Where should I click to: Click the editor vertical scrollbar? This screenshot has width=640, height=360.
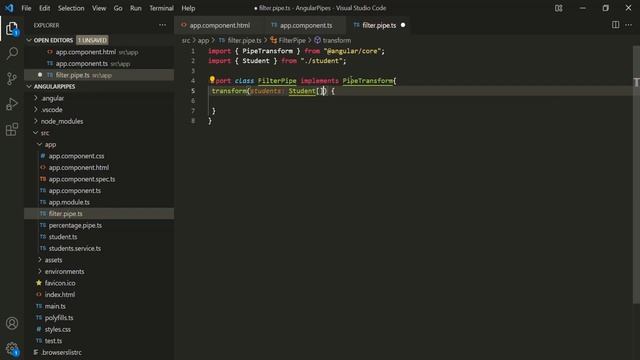click(636, 176)
